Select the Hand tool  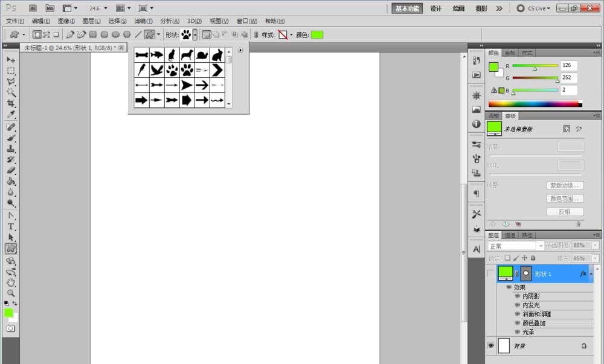pyautogui.click(x=11, y=283)
